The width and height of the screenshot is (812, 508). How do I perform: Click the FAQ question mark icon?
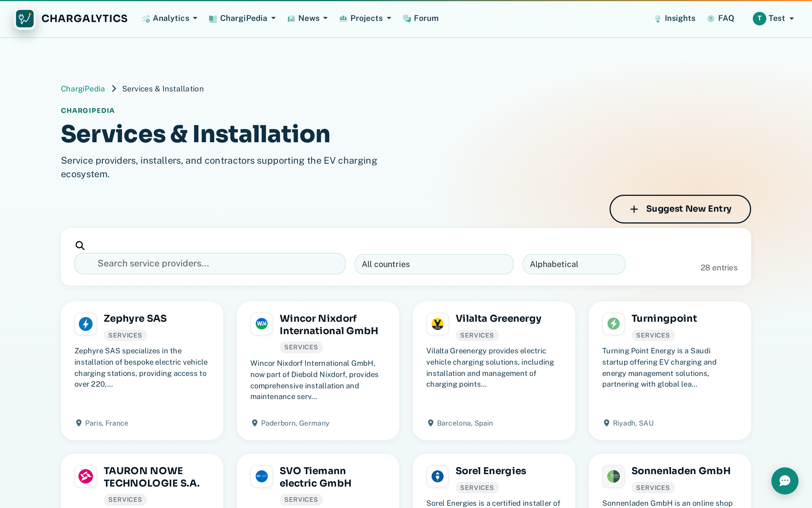pyautogui.click(x=711, y=19)
